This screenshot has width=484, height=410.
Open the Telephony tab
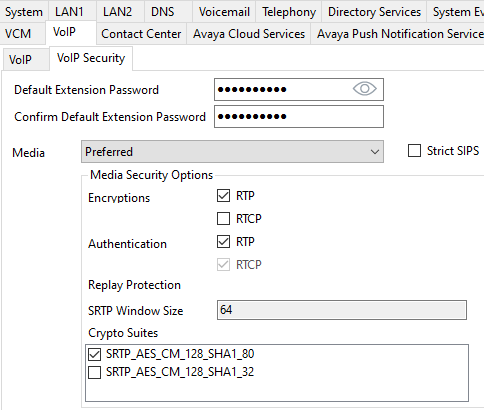tap(289, 12)
